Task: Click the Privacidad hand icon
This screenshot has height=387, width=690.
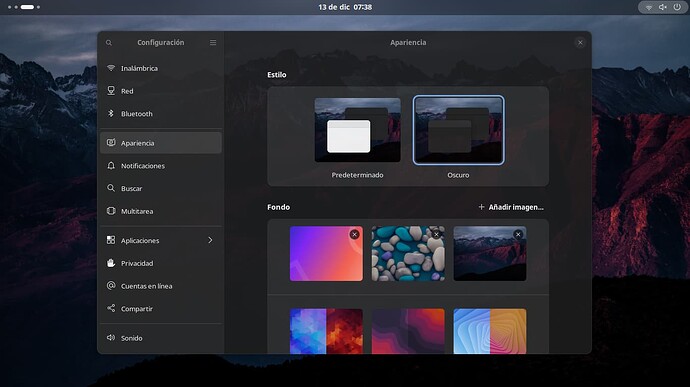Action: 111,263
